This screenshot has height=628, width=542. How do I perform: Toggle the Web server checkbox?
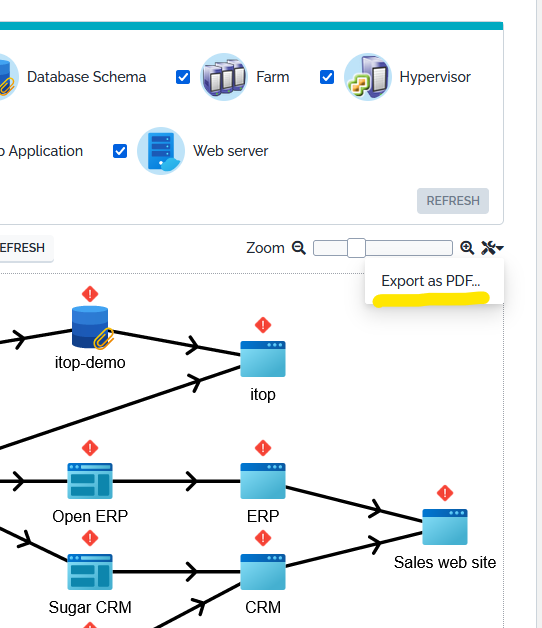coord(120,151)
